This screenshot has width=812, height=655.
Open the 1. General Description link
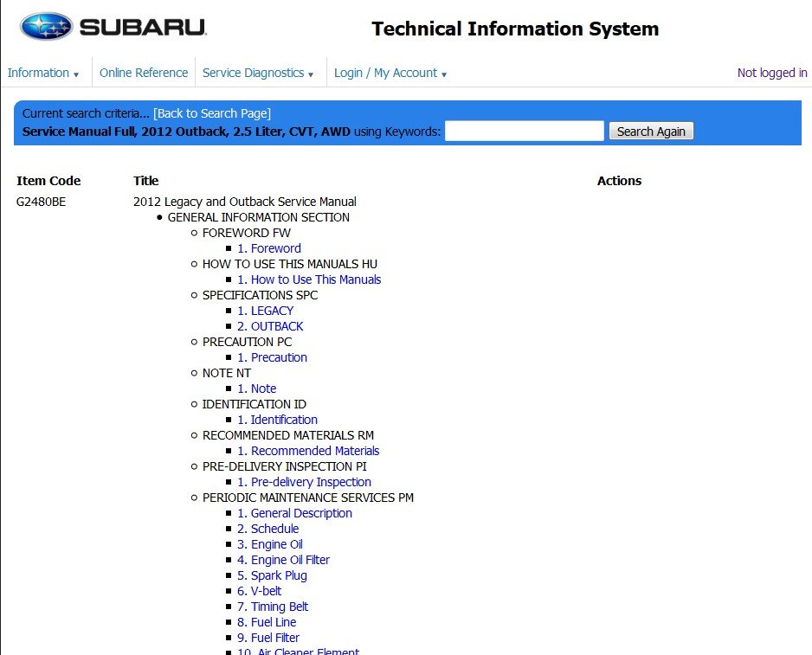(x=294, y=513)
